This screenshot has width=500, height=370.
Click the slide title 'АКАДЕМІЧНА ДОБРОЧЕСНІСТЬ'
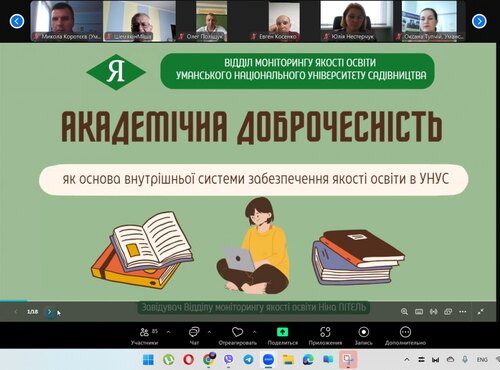[252, 127]
